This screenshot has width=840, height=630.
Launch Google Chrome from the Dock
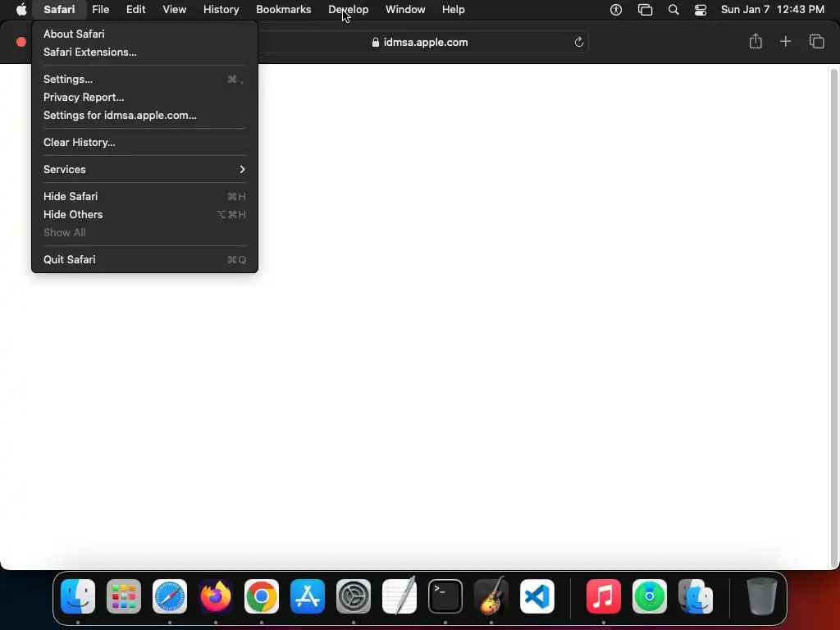pos(262,596)
